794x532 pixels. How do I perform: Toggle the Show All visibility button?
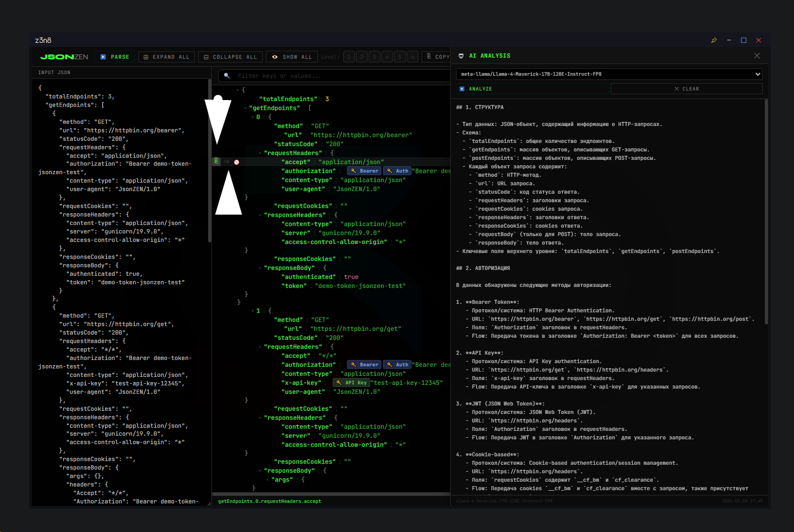(x=292, y=57)
